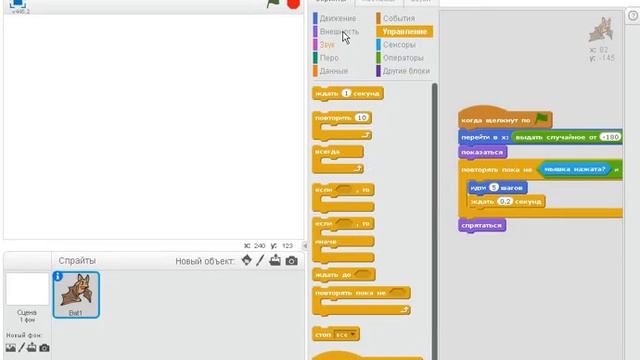
Task: Click the 'перейти в x' script block
Action: [x=484, y=138]
